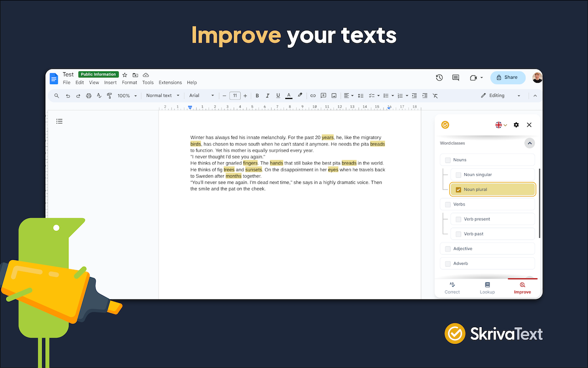Open the Format menu
588x368 pixels.
click(130, 83)
